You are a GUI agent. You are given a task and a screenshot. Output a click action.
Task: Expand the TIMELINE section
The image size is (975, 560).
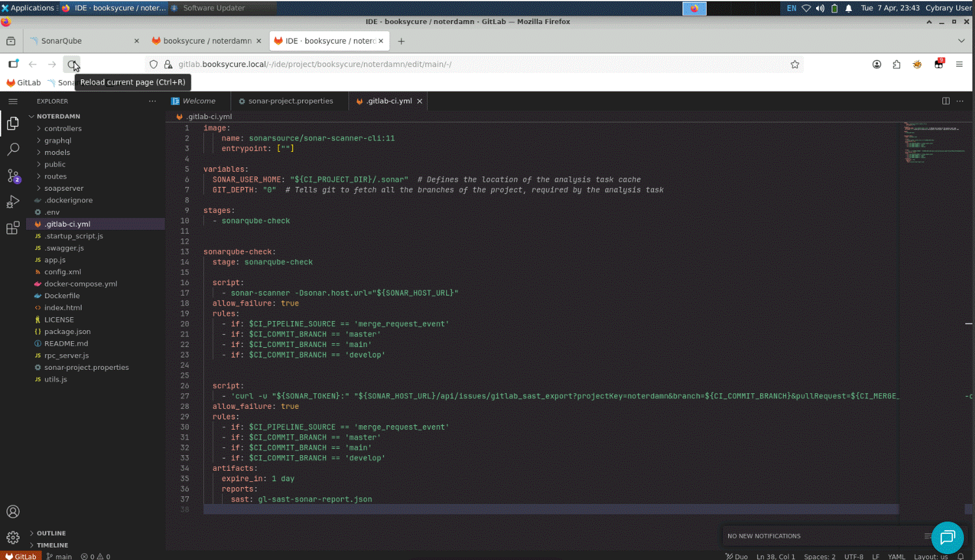[x=52, y=545]
